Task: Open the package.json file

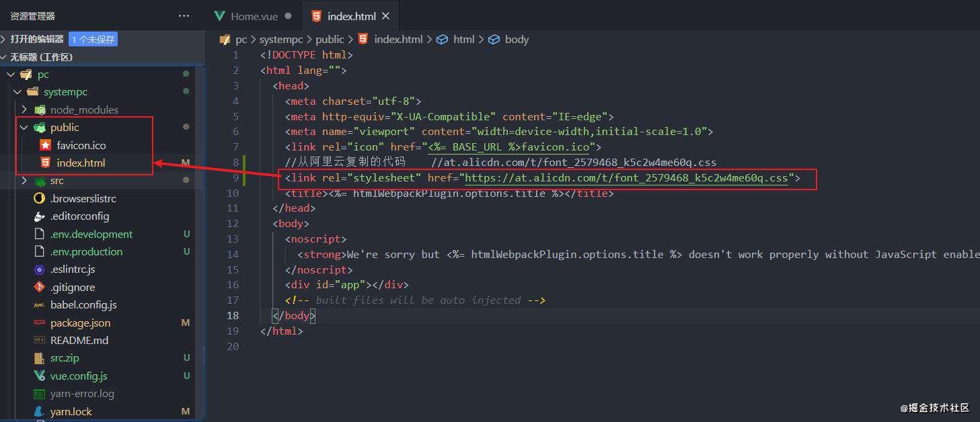Action: point(81,323)
